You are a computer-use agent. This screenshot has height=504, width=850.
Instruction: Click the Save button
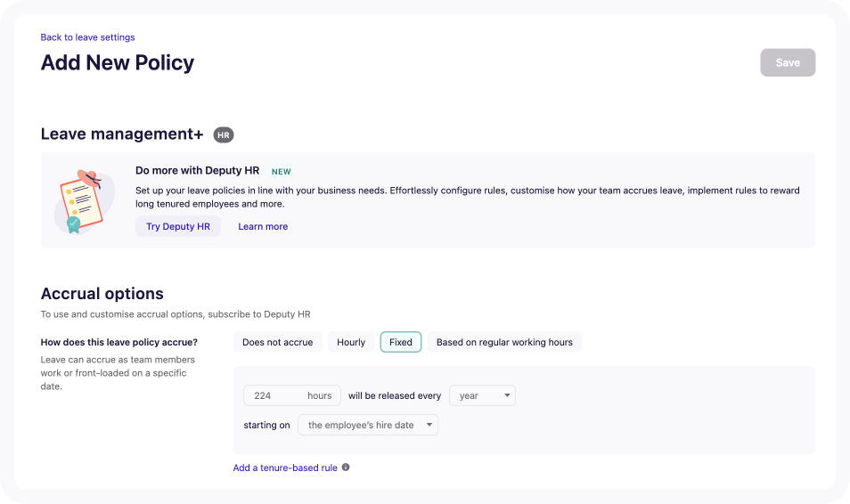(x=788, y=62)
